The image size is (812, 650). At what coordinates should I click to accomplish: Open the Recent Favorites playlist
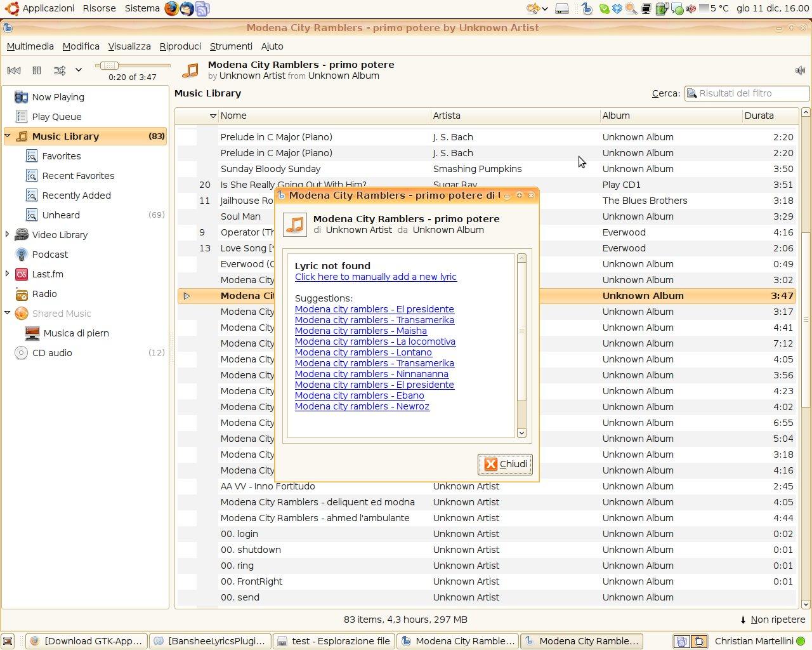(78, 176)
